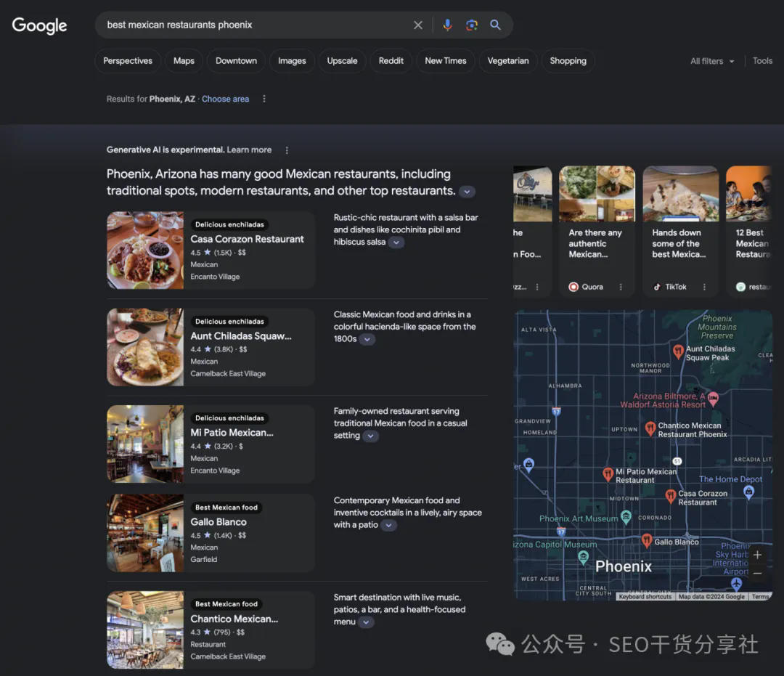Click the Sky Harbor airport map marker

pyautogui.click(x=736, y=584)
